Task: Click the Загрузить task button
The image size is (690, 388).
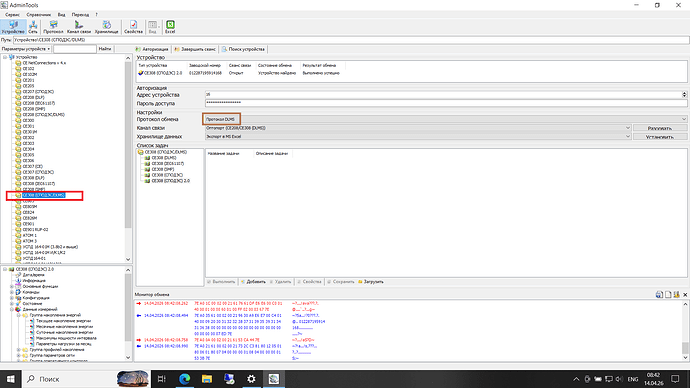Action: click(x=371, y=282)
